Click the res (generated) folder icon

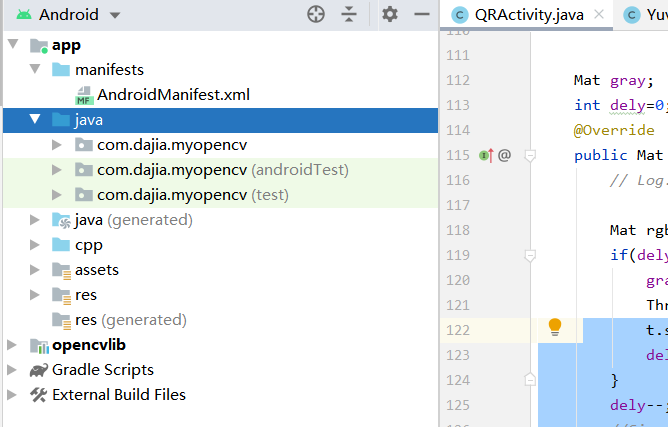[61, 321]
